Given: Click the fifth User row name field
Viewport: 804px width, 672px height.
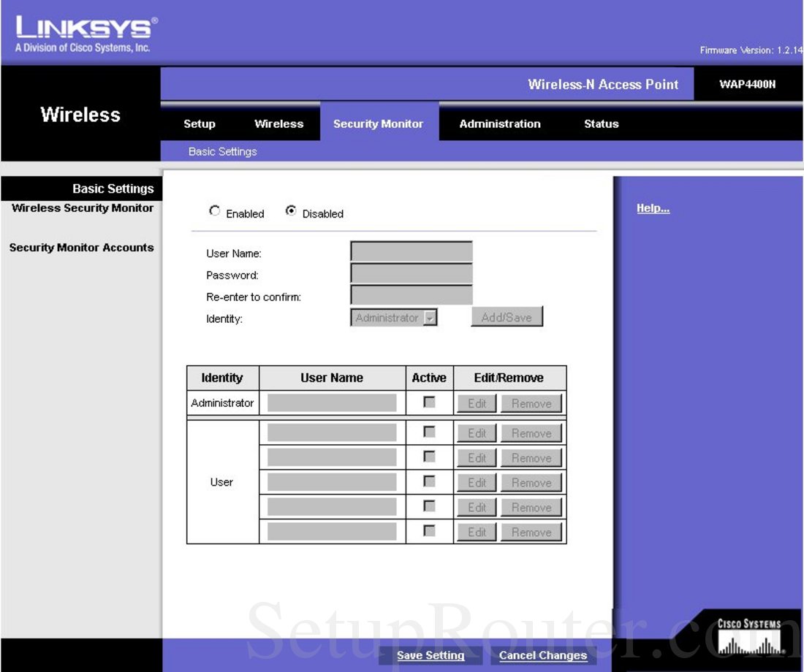Looking at the screenshot, I should point(332,531).
